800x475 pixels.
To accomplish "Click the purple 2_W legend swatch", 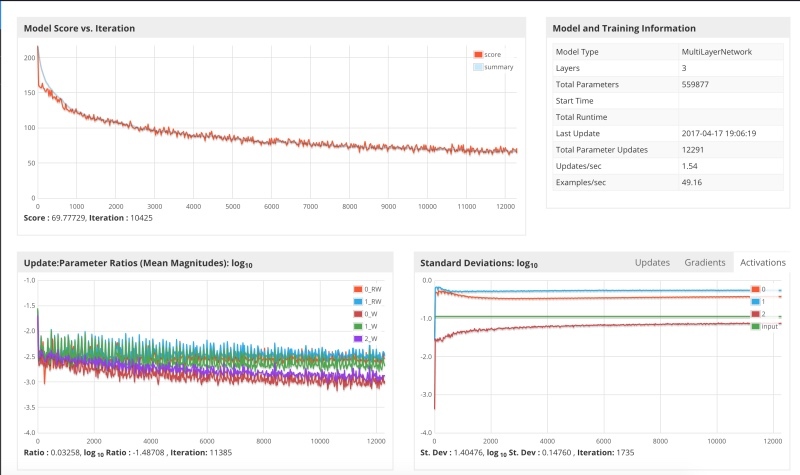I will tap(358, 339).
